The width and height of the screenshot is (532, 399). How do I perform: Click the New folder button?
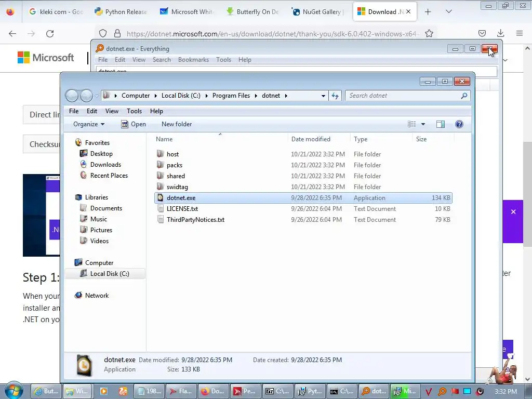coord(177,124)
